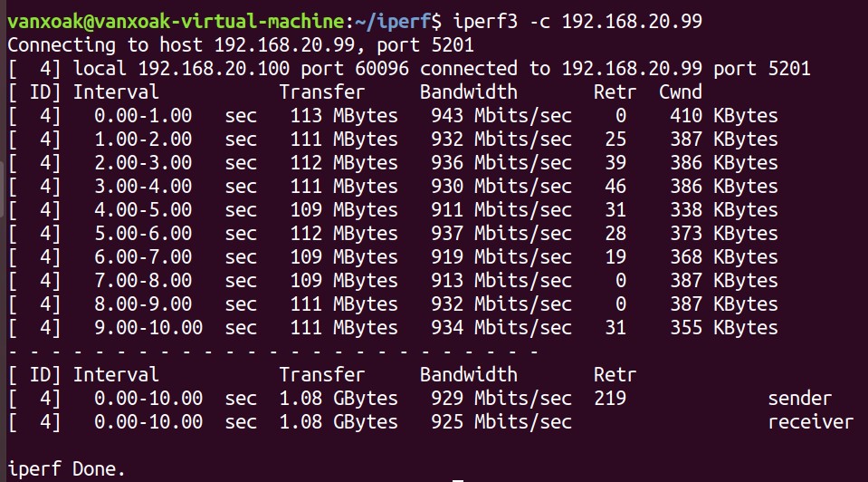868x482 pixels.
Task: Click the first "Bandwidth" column header
Action: pyautogui.click(x=468, y=92)
